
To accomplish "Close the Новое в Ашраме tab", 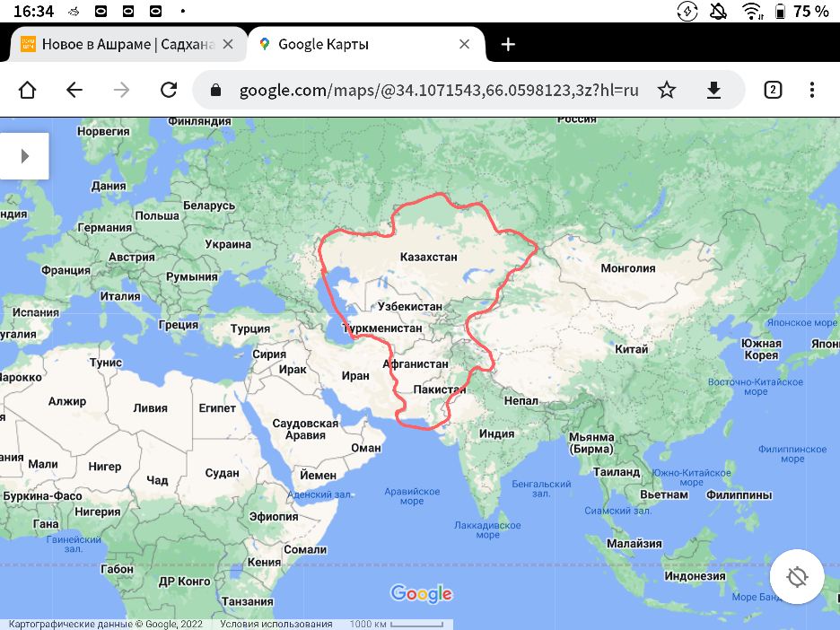I will (x=228, y=44).
